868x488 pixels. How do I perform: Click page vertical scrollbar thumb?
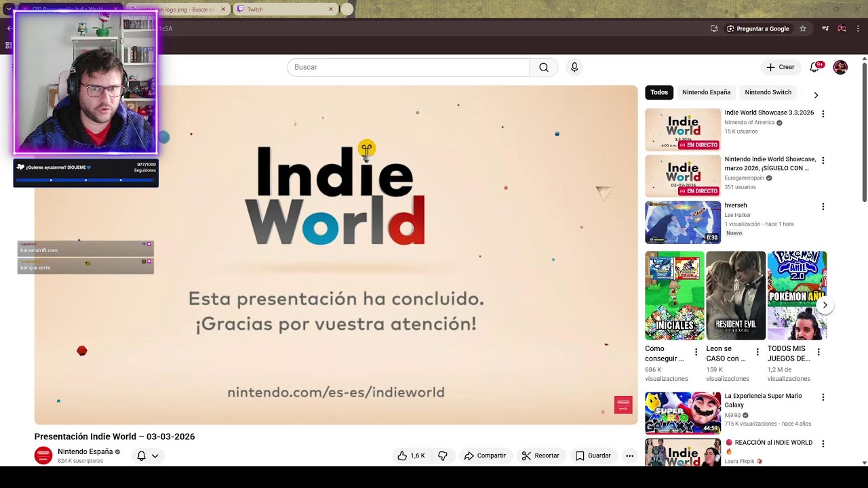(865, 132)
